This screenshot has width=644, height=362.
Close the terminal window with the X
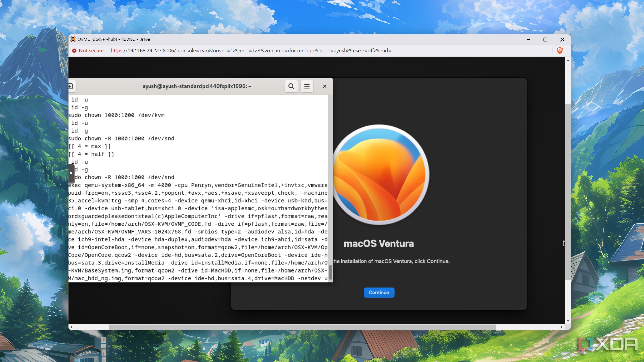(x=324, y=86)
